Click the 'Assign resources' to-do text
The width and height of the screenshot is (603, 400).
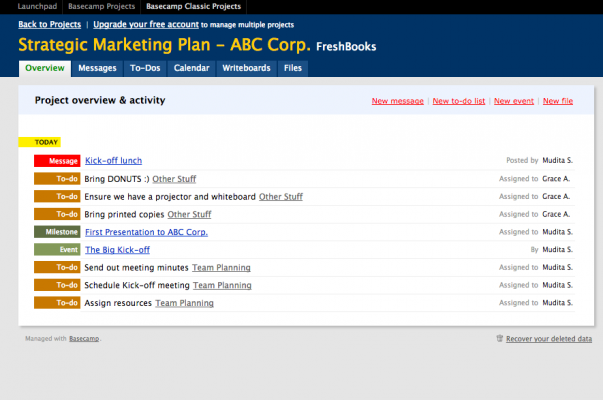pos(118,303)
